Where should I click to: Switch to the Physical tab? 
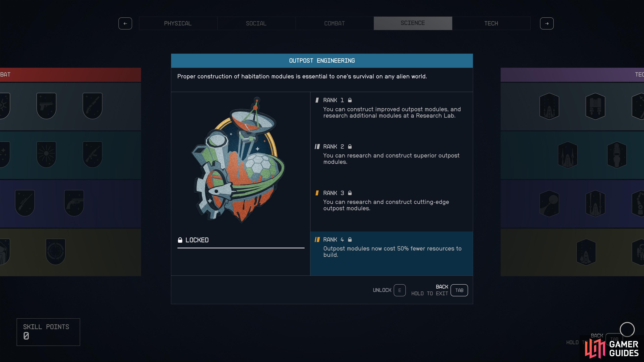coord(178,23)
